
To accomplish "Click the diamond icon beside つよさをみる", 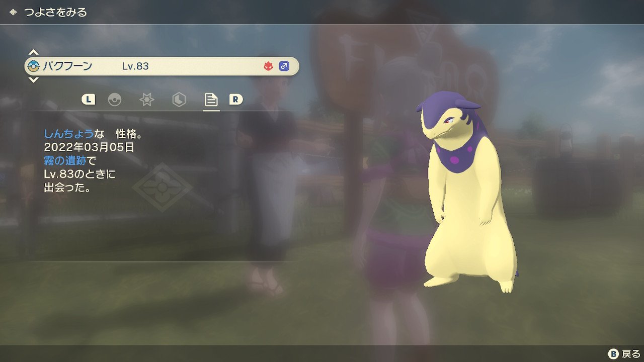I will [13, 12].
